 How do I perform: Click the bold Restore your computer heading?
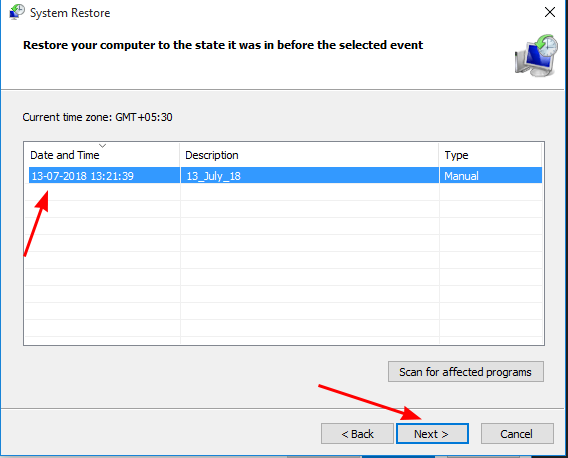point(223,45)
